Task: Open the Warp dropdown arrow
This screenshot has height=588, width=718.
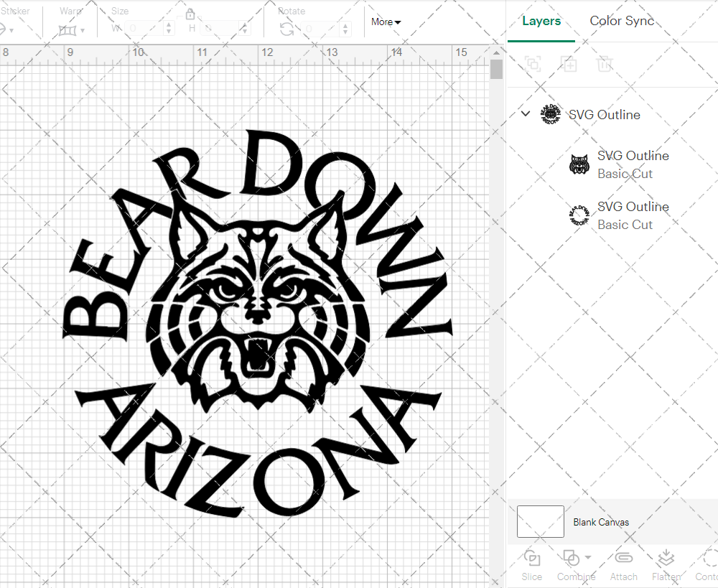Action: pyautogui.click(x=83, y=31)
